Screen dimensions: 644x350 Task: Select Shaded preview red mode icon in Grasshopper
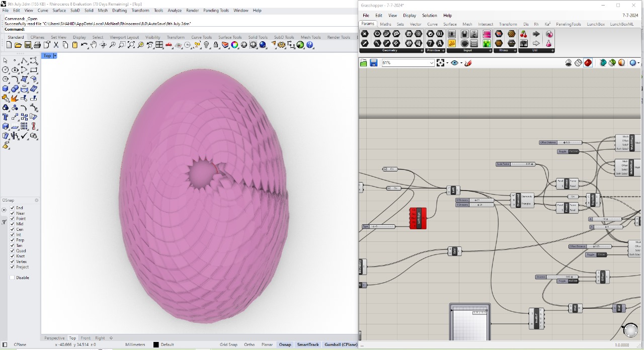pos(588,63)
